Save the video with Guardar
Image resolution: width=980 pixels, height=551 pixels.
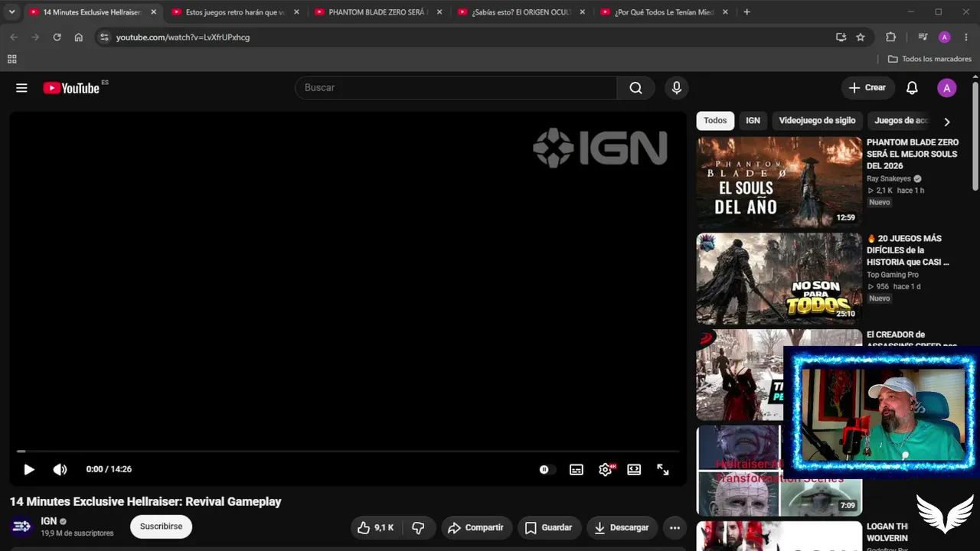[x=548, y=527]
